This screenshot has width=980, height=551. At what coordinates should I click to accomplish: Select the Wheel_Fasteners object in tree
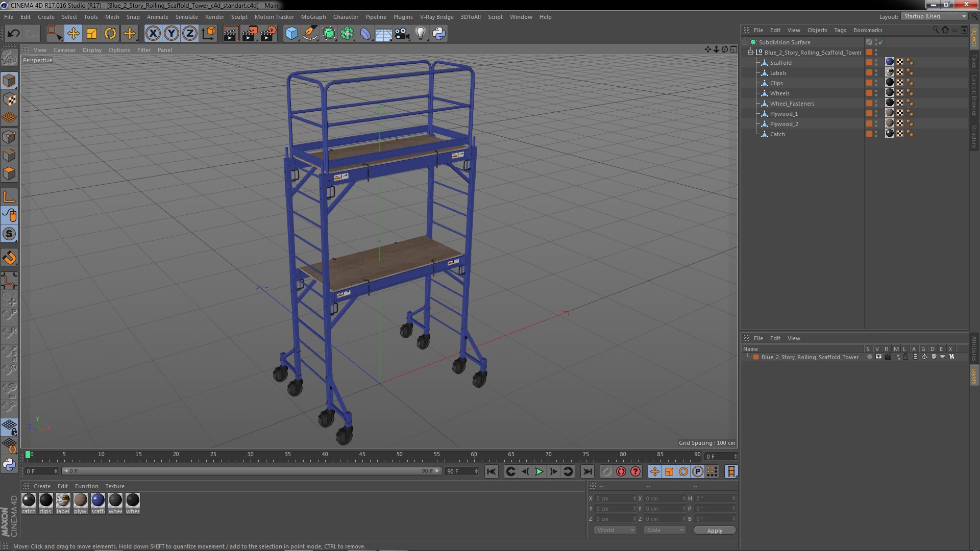[x=792, y=104]
